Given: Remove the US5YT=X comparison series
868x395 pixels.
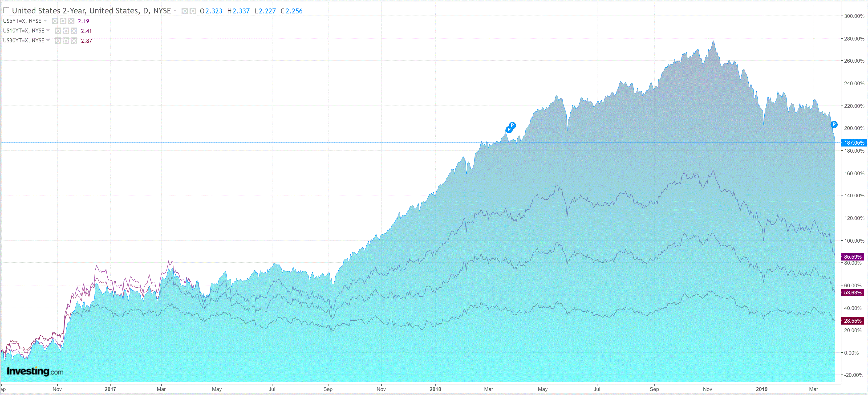Looking at the screenshot, I should (x=71, y=21).
